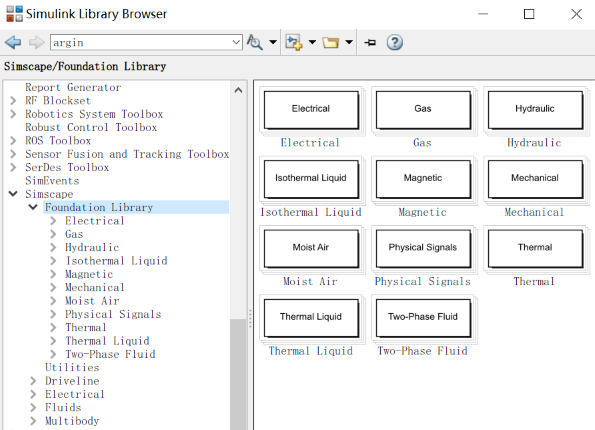Screen dimensions: 595x430
Task: Expand the Magnetic tree node
Action: pos(53,274)
